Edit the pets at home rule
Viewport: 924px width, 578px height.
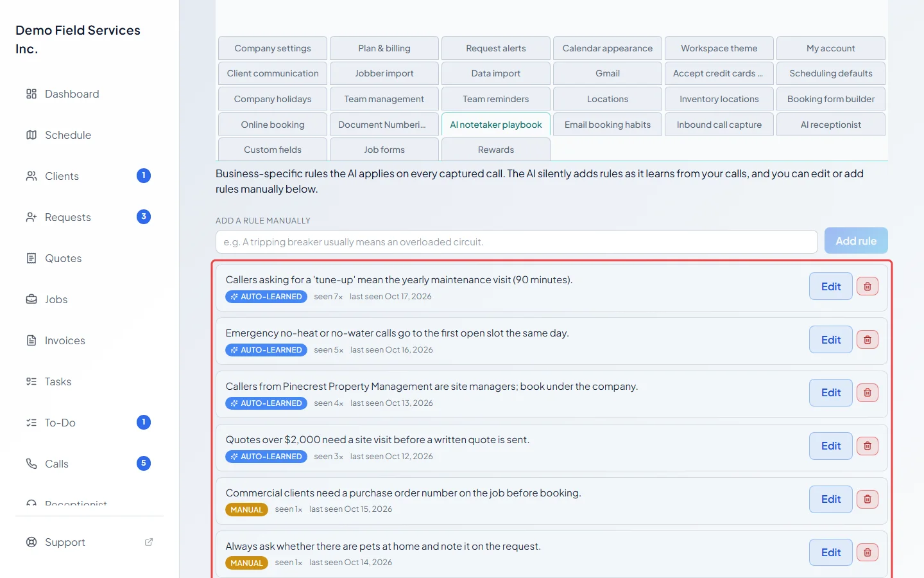click(x=831, y=552)
